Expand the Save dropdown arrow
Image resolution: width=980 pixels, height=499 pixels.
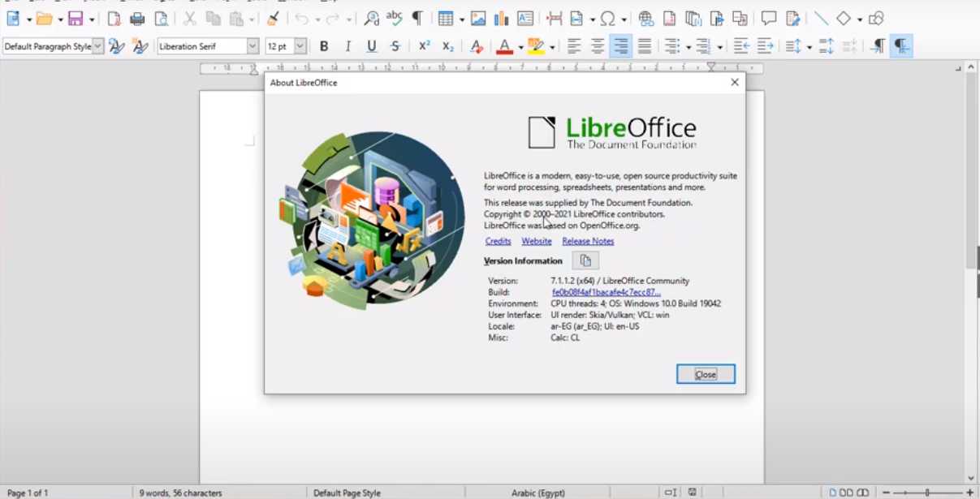[92, 19]
